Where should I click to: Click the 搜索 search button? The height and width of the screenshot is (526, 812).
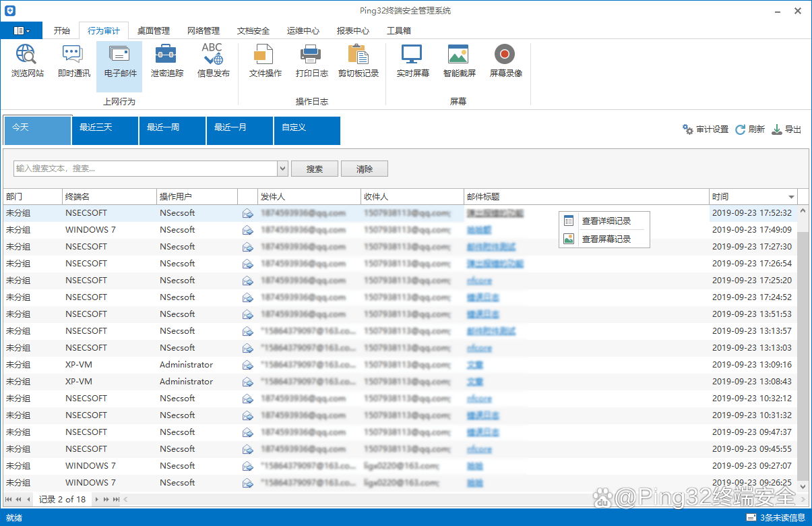coord(315,169)
